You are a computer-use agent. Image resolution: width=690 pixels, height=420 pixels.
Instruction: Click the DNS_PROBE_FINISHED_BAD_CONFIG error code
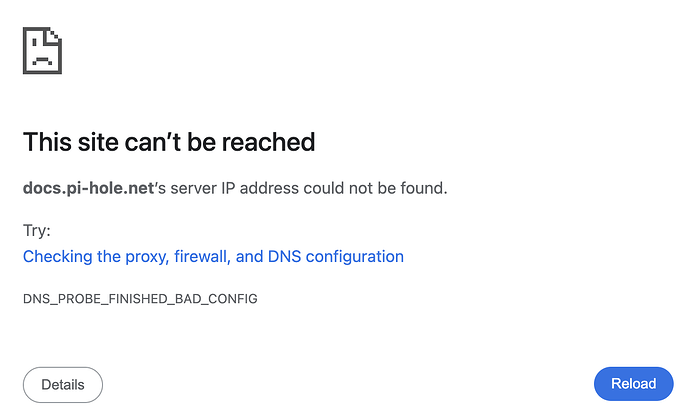pos(140,299)
